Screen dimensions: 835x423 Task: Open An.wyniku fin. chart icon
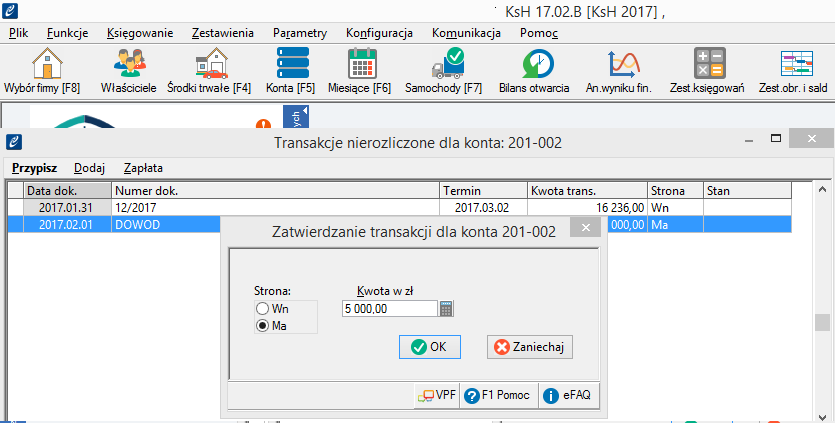pos(618,65)
